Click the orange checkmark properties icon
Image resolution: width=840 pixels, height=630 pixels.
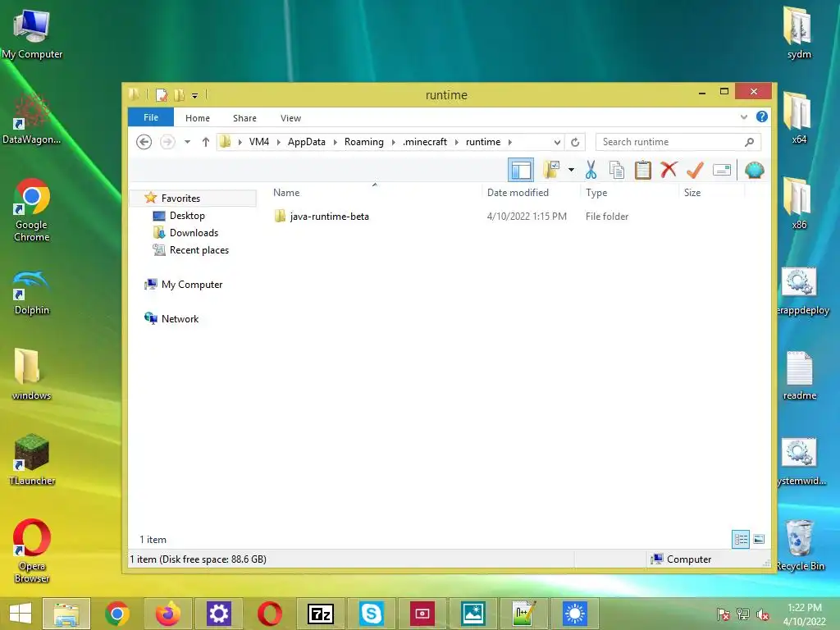click(x=695, y=171)
